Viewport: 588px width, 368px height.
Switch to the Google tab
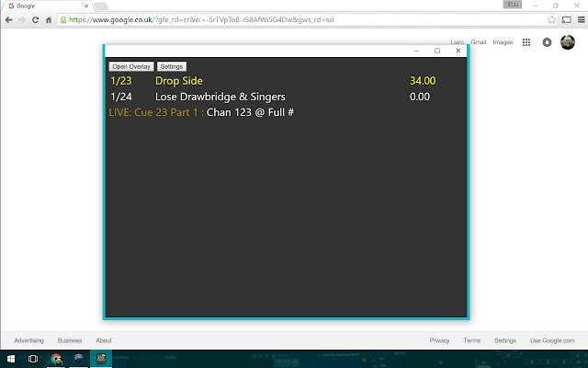(x=47, y=6)
